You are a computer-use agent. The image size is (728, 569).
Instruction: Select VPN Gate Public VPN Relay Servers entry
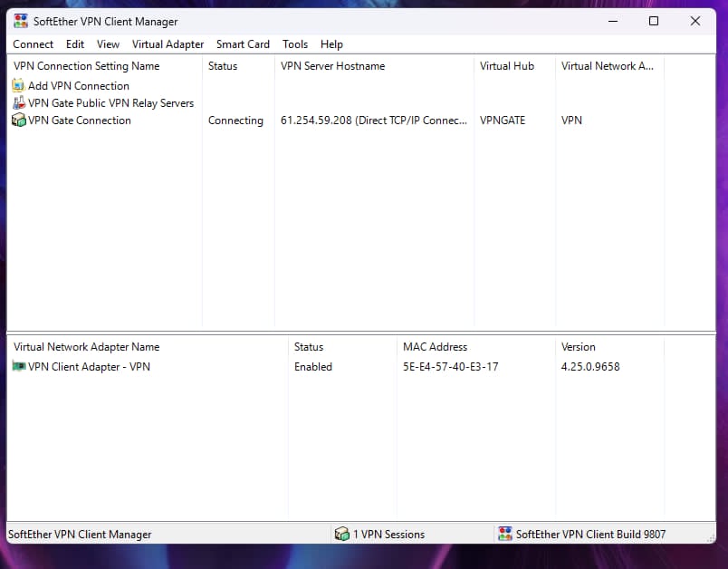[x=111, y=103]
